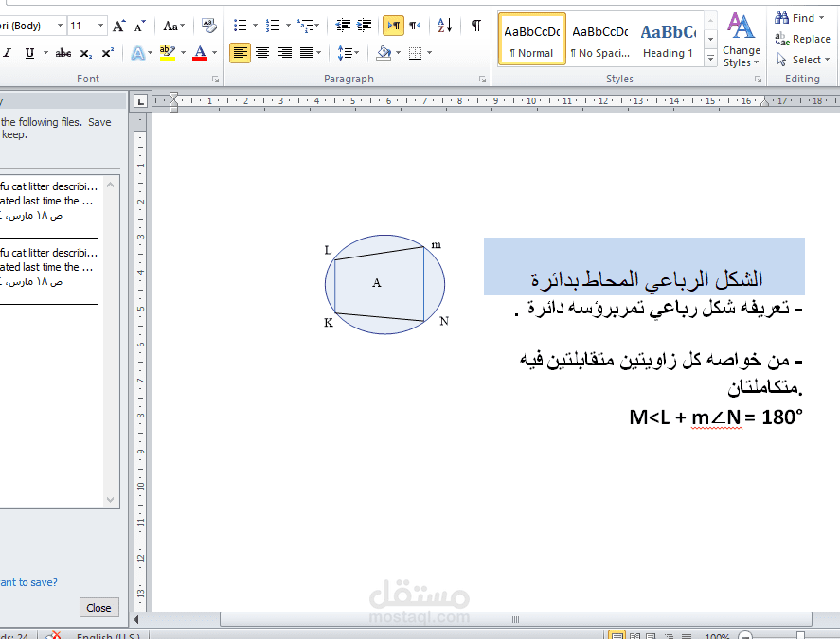Click the Strikethrough icon

(63, 52)
